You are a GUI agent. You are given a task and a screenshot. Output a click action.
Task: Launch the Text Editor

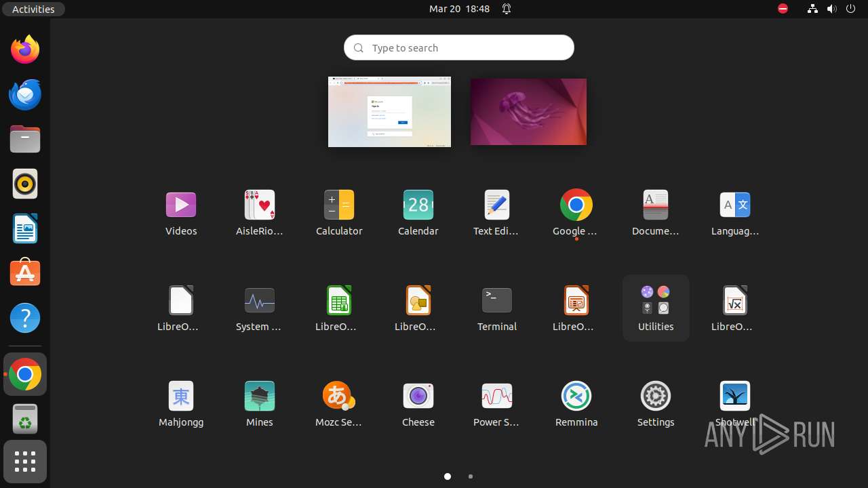click(x=497, y=213)
